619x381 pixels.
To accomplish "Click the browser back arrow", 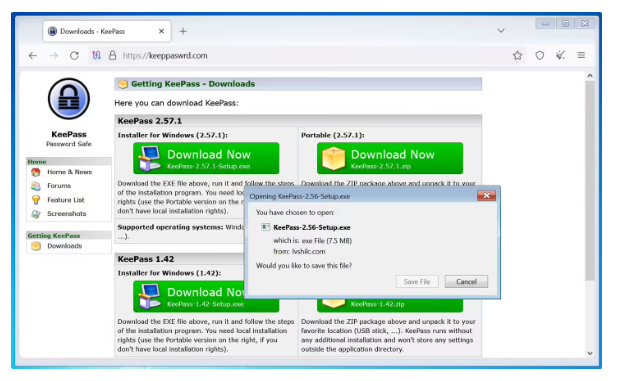I will [x=33, y=56].
